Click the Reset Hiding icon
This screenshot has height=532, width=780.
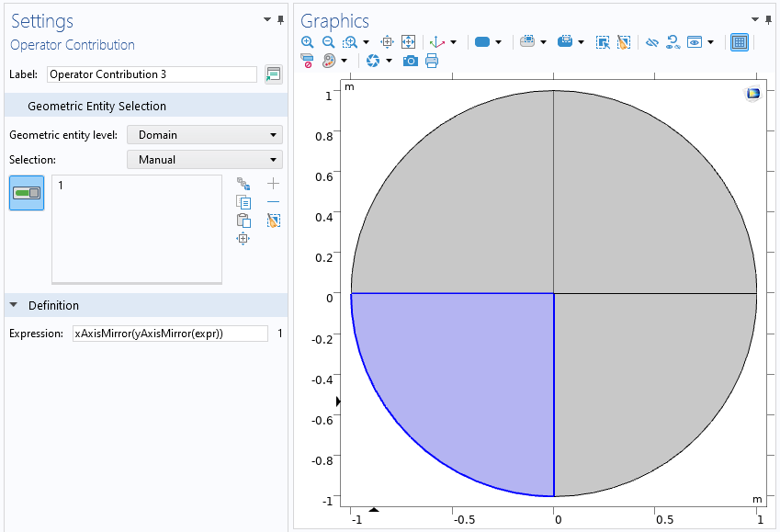673,42
